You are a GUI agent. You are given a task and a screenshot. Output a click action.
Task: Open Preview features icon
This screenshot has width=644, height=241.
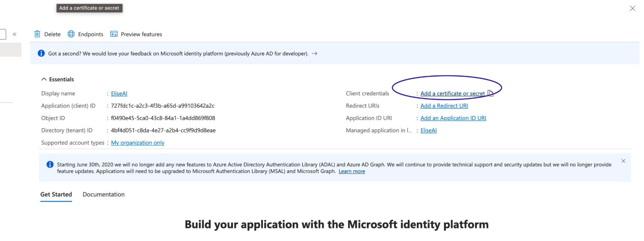pos(114,34)
